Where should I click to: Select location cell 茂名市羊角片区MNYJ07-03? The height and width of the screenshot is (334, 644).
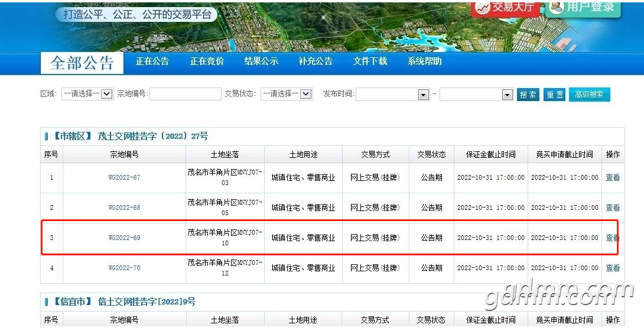[x=225, y=177]
